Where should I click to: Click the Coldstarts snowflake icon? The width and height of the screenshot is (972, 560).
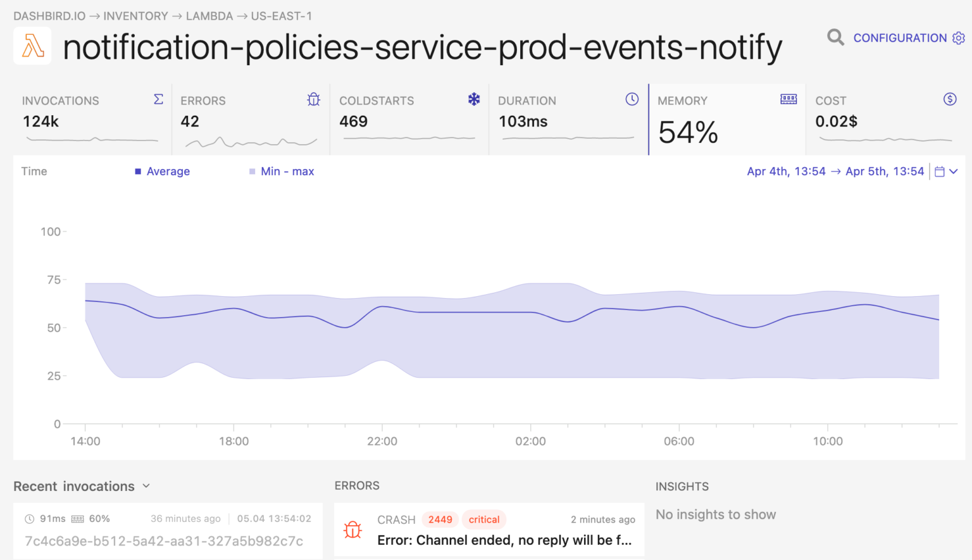pyautogui.click(x=473, y=99)
